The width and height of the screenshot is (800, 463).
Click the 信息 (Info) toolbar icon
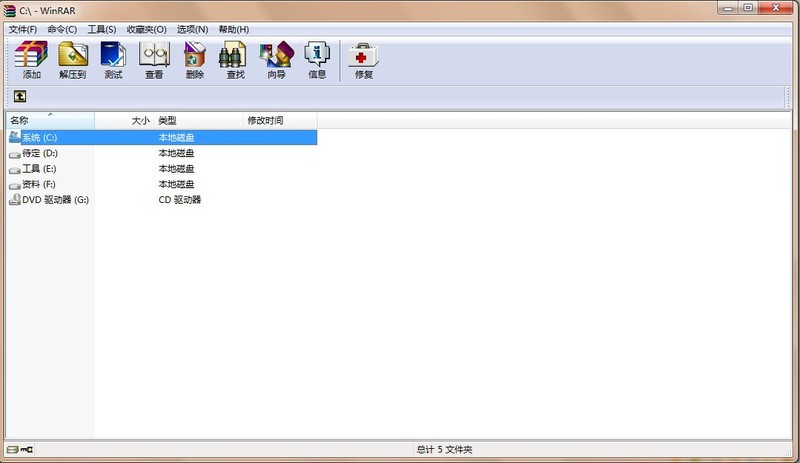tap(317, 55)
